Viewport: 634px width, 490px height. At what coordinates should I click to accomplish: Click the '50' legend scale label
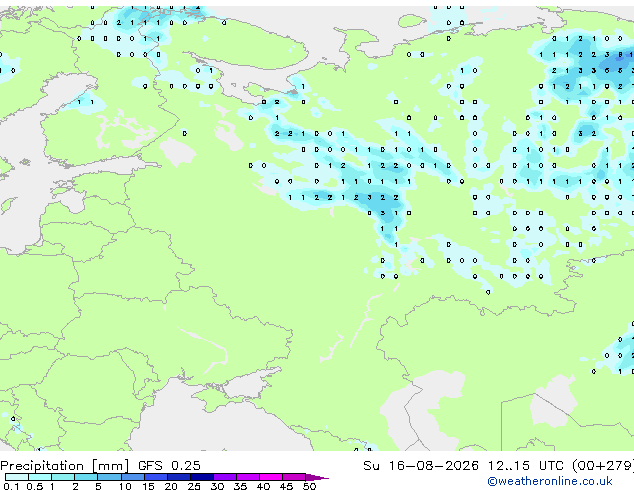(309, 486)
